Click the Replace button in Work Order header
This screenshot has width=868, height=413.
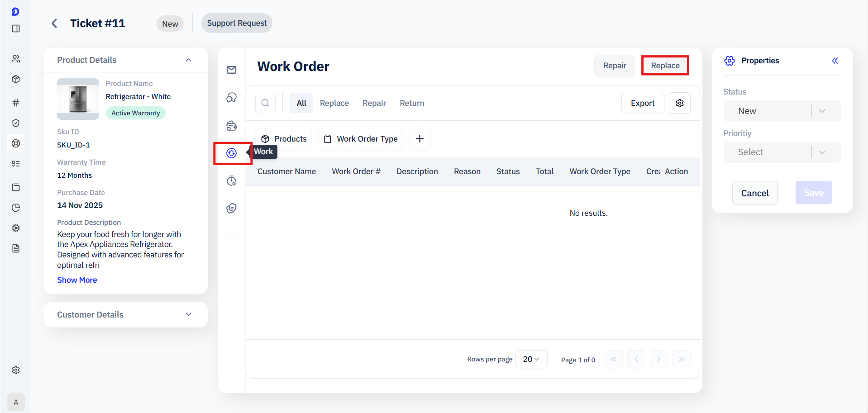(x=665, y=66)
